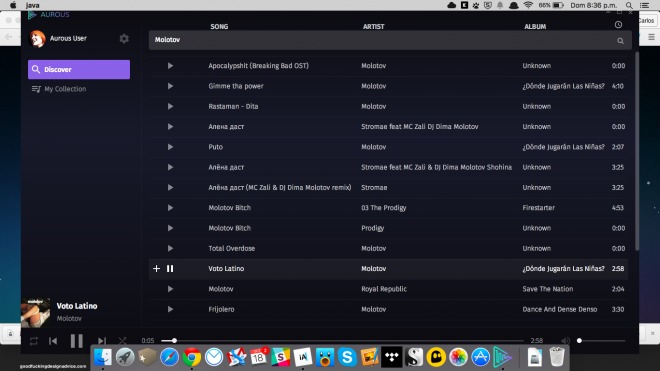Click the song list vertical scrollbar
This screenshot has width=660, height=371.
point(637,152)
